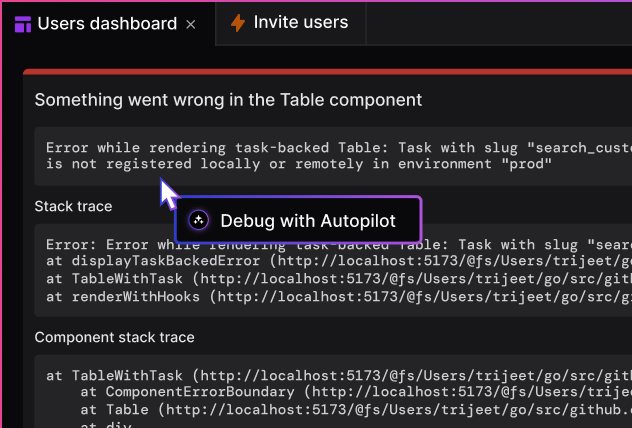Click the empty tab bar area
This screenshot has height=428, width=632.
(499, 23)
